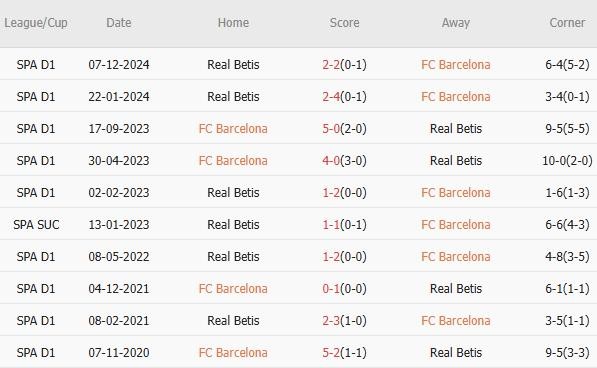Click the 6-4(5-2) corner result
This screenshot has height=368, width=597.
point(567,65)
